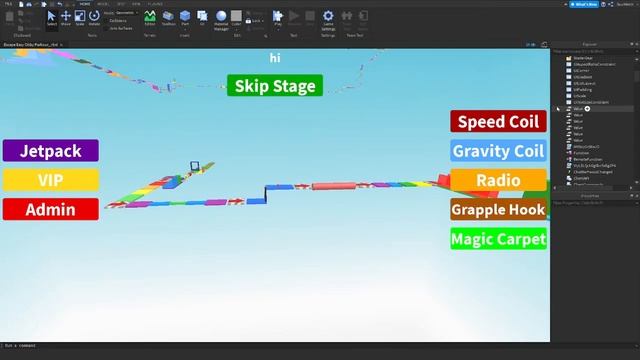
Task: Switch to the PLUGINS ribbon tab
Action: point(155,4)
